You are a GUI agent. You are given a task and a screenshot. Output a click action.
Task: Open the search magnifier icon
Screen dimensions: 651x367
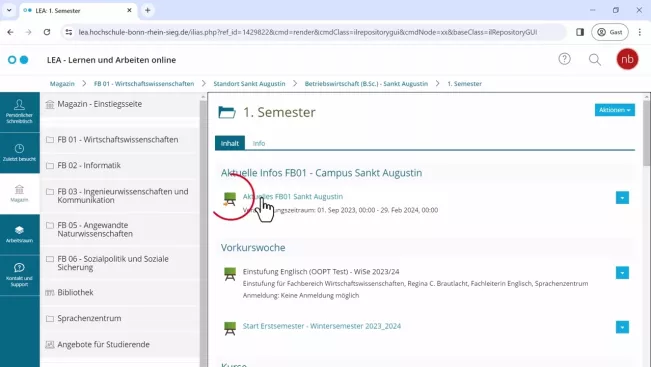(x=595, y=59)
